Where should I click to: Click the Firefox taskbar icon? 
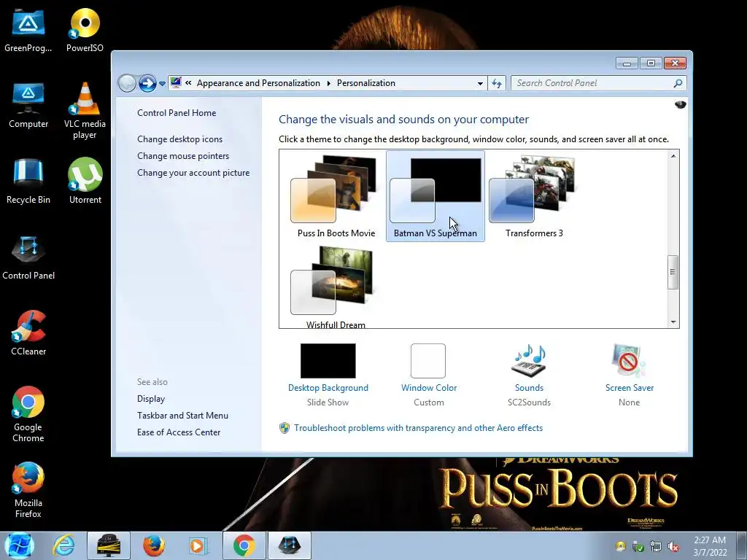tap(154, 545)
